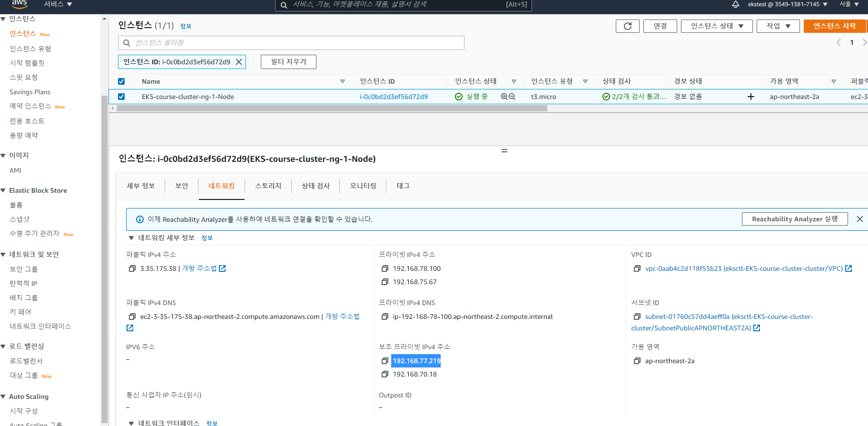This screenshot has height=426, width=868.
Task: Click the table horizontal scrollbar
Action: (x=332, y=109)
